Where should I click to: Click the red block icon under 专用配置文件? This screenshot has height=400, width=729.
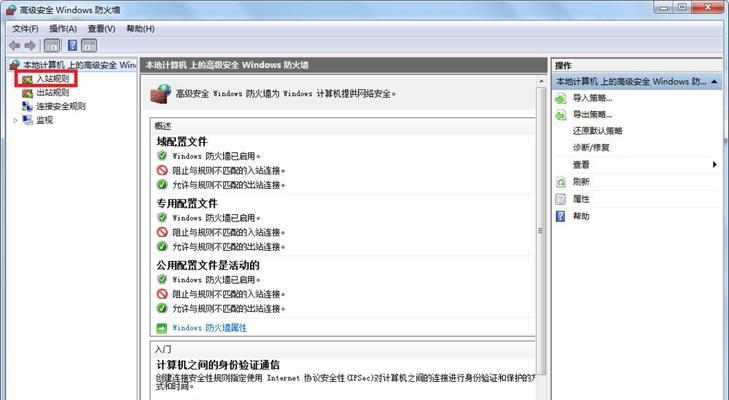pos(162,232)
